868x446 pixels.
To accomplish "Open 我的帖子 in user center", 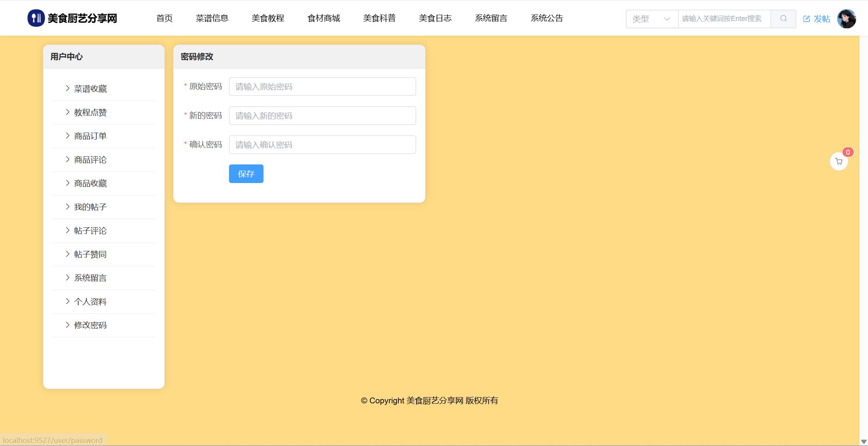I will click(x=90, y=207).
